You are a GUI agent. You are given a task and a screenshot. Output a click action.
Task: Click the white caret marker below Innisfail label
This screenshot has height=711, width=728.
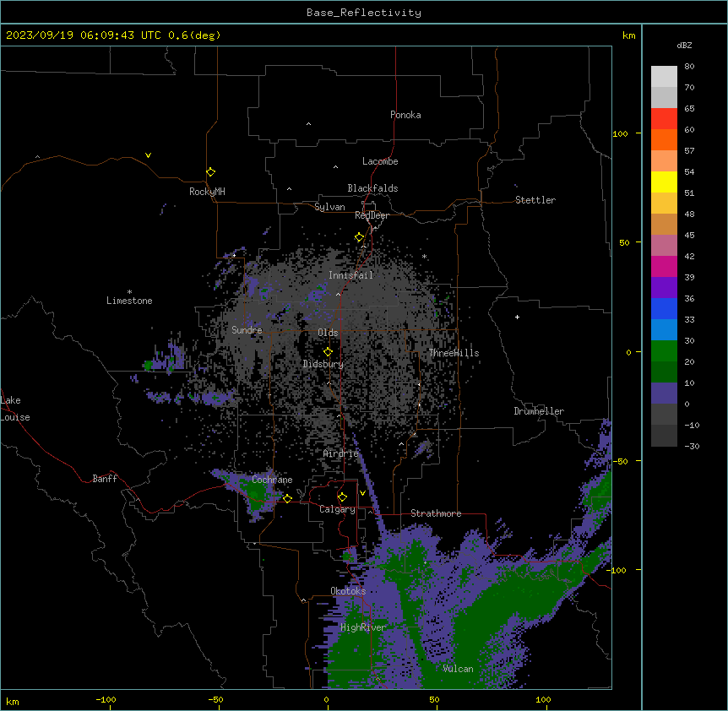[338, 294]
